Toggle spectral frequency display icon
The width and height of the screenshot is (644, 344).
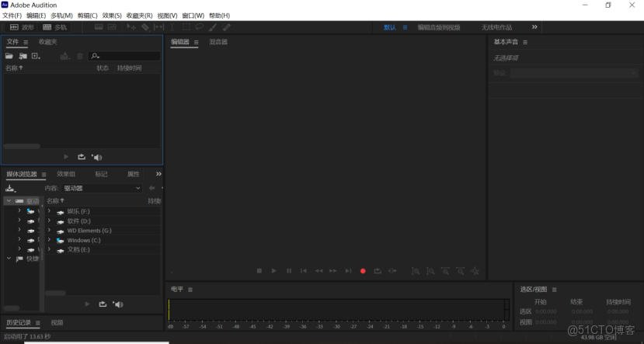(99, 27)
